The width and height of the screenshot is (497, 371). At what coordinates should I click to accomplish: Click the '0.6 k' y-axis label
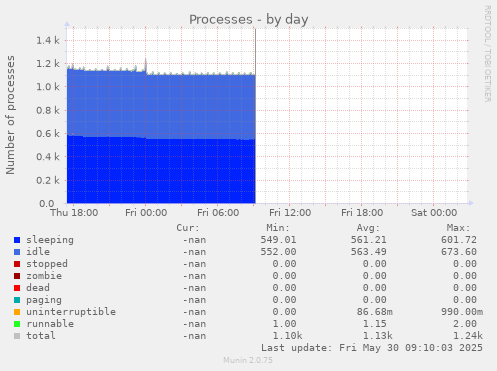(48, 134)
